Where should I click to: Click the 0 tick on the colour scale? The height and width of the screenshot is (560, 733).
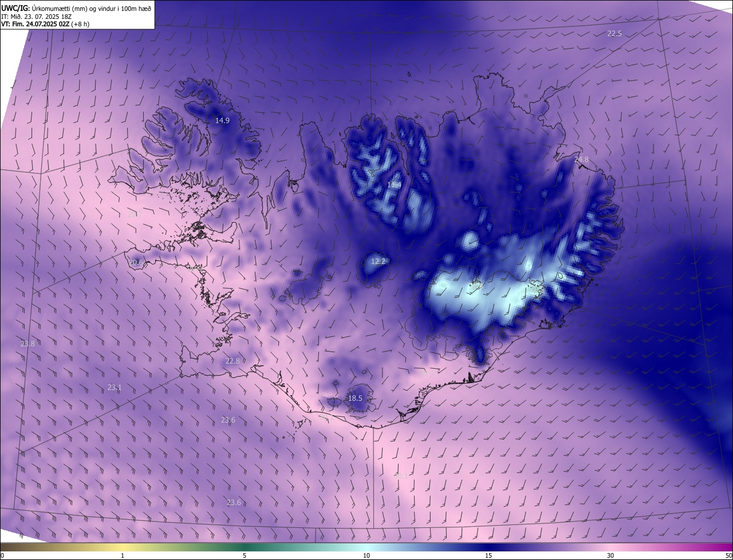click(2, 555)
